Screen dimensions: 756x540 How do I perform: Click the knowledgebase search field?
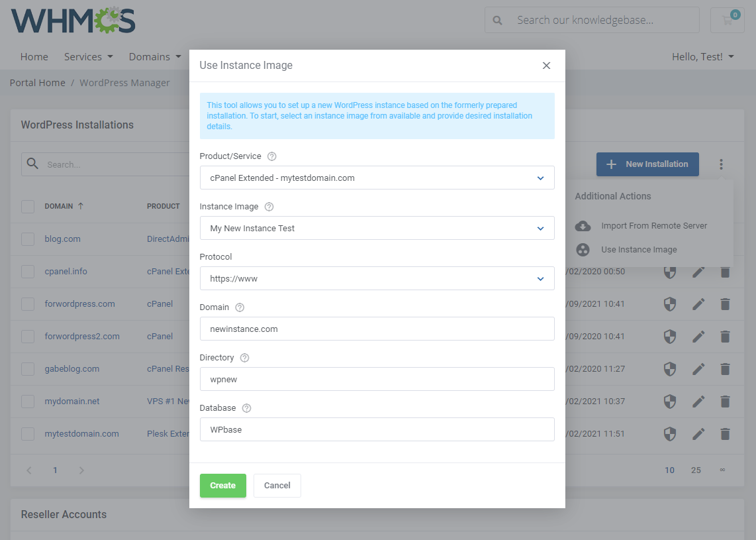pyautogui.click(x=592, y=21)
